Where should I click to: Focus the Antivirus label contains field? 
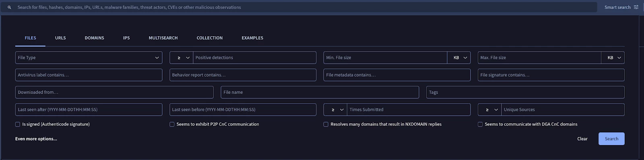click(x=89, y=75)
